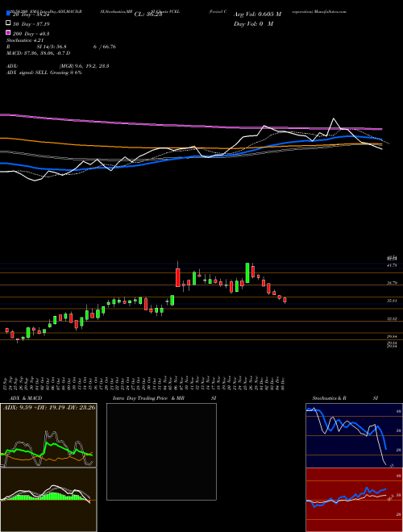This screenshot has height=532, width=403.
Task: Open the blue Stochastics chart thumbnail
Action: (x=354, y=435)
